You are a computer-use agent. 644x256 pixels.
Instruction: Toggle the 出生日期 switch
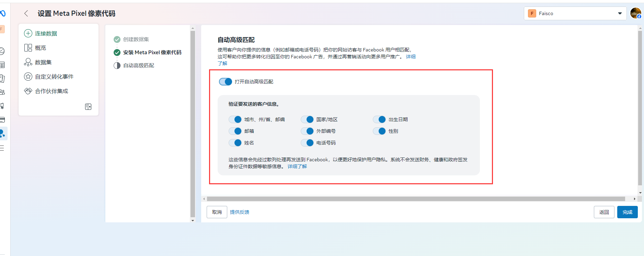click(x=379, y=119)
